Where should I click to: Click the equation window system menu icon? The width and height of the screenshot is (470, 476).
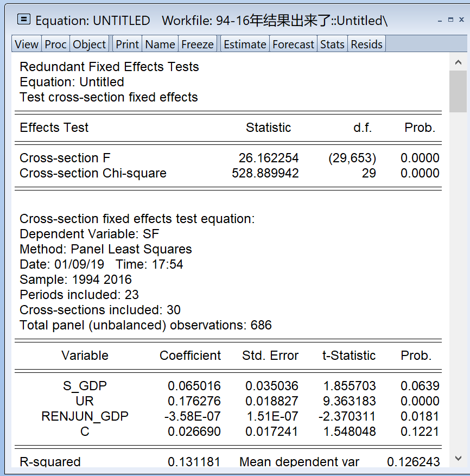pos(24,20)
